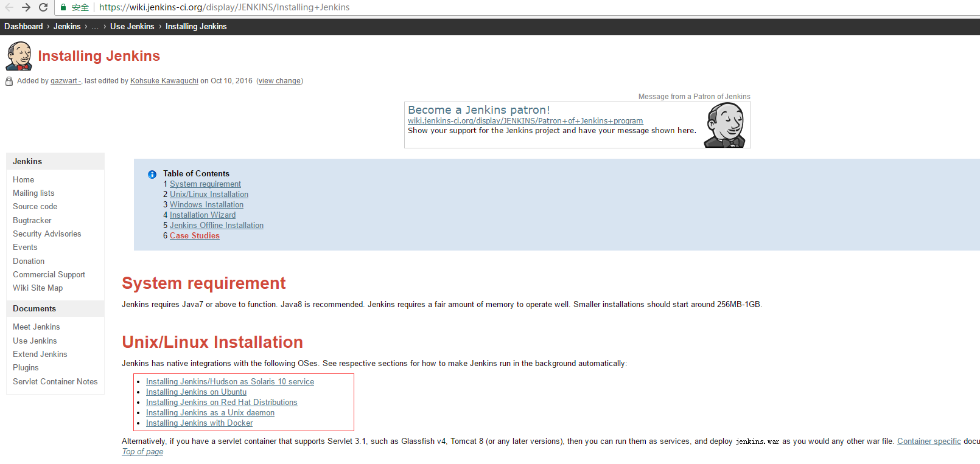The image size is (980, 464).
Task: Open Events sidebar link
Action: point(25,248)
